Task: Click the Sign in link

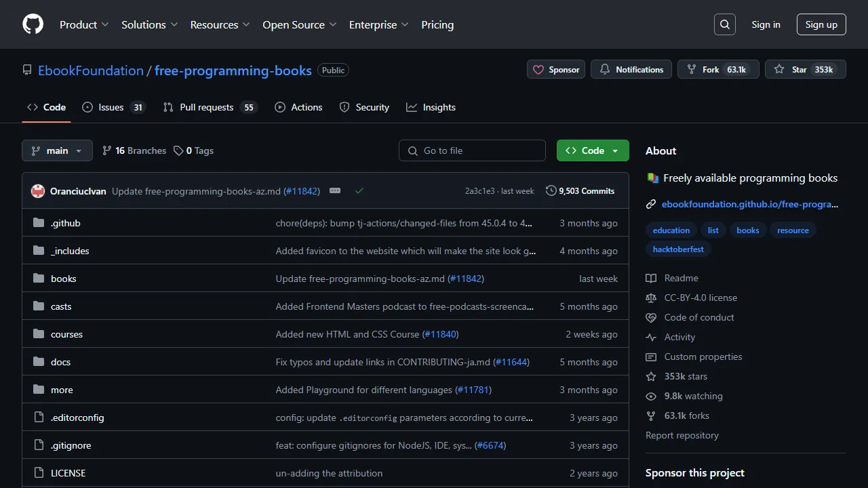Action: pos(766,24)
